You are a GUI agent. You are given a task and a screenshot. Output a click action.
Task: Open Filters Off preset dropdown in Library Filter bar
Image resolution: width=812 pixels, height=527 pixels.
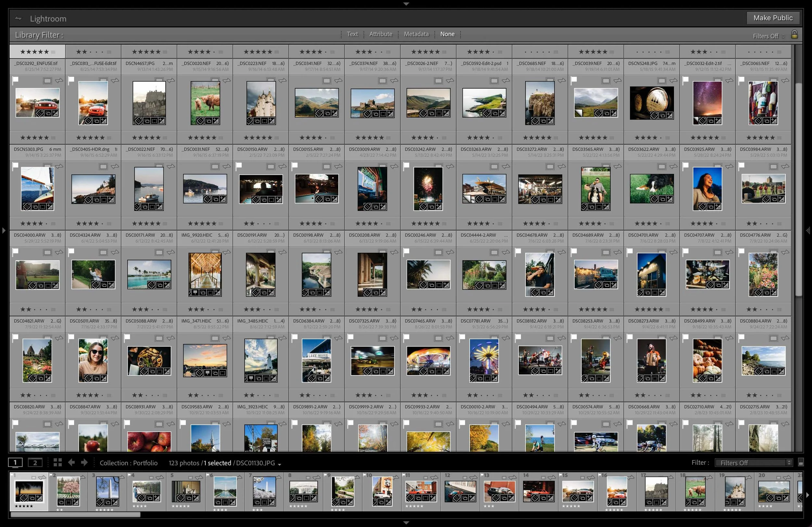[768, 36]
